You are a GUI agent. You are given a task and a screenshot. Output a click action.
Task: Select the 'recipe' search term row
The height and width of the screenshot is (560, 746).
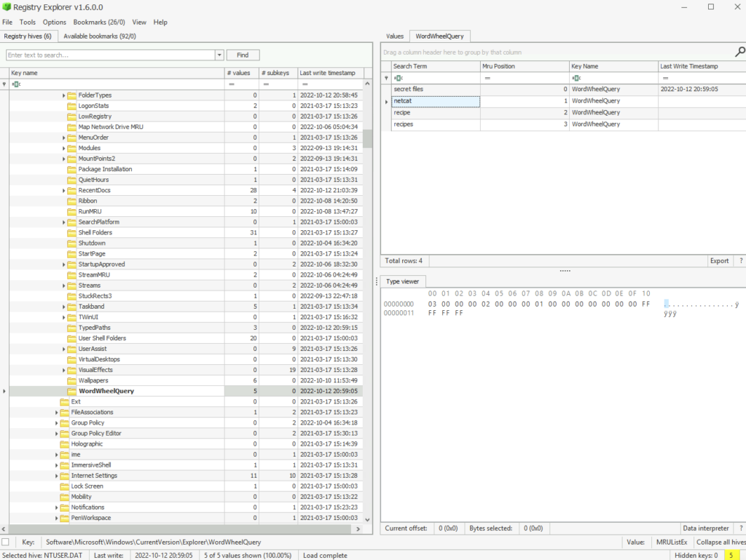(x=568, y=113)
